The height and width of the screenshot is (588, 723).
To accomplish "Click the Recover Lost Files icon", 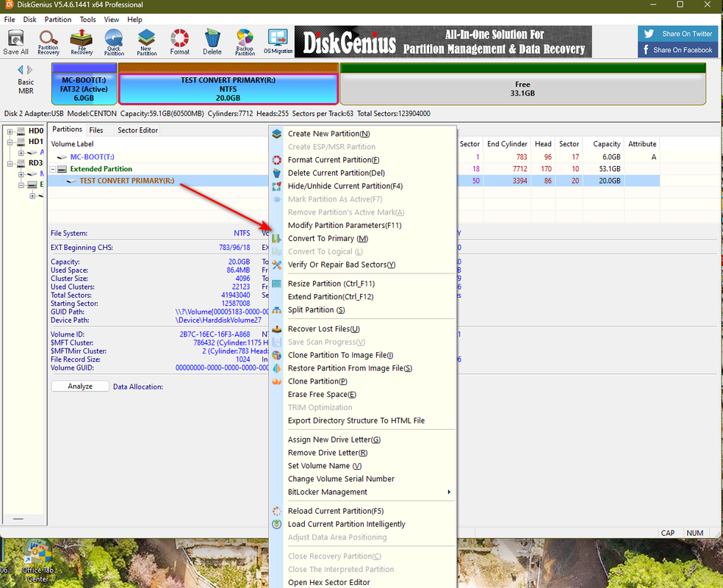I will [277, 329].
